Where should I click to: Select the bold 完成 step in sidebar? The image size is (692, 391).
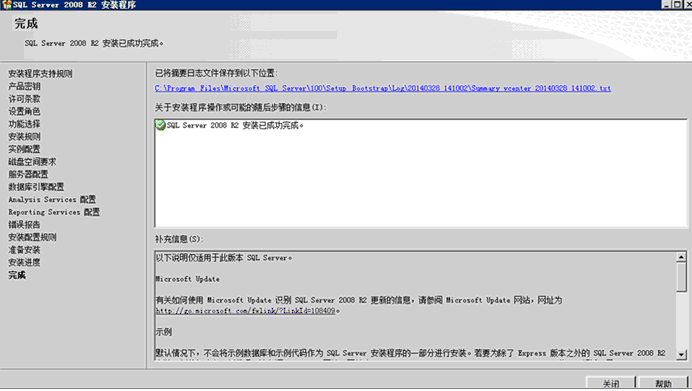[x=17, y=275]
